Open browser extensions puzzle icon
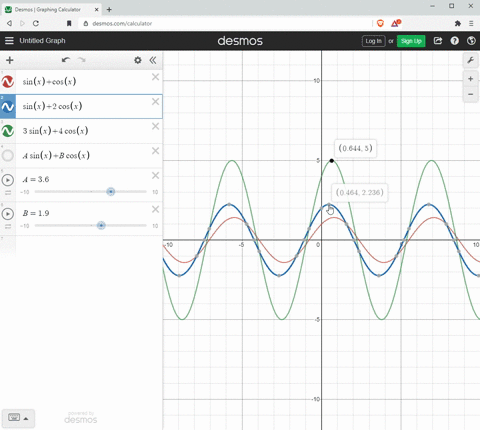The width and height of the screenshot is (480, 430). 458,23
